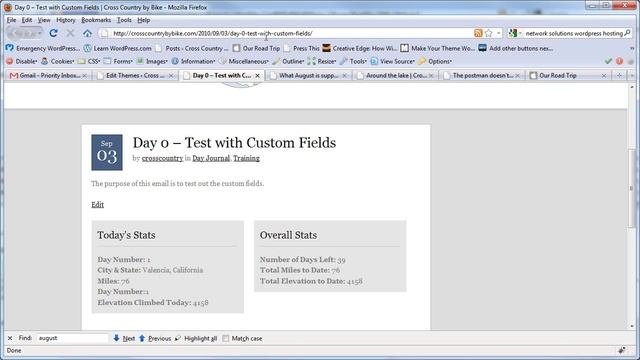Open Emergency WordPress bookmark
Image resolution: width=640 pixels, height=360 pixels.
(43, 48)
